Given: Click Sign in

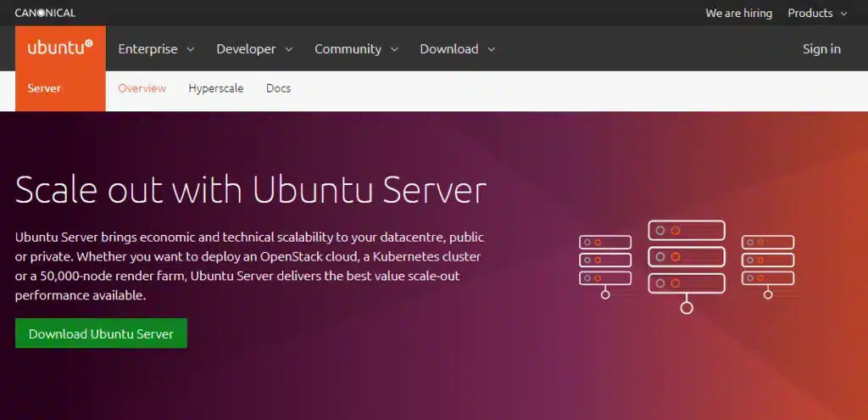Looking at the screenshot, I should coord(821,48).
